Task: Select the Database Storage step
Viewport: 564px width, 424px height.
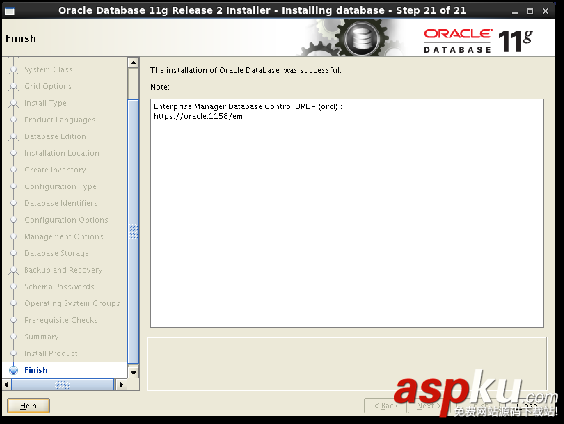Action: point(56,253)
